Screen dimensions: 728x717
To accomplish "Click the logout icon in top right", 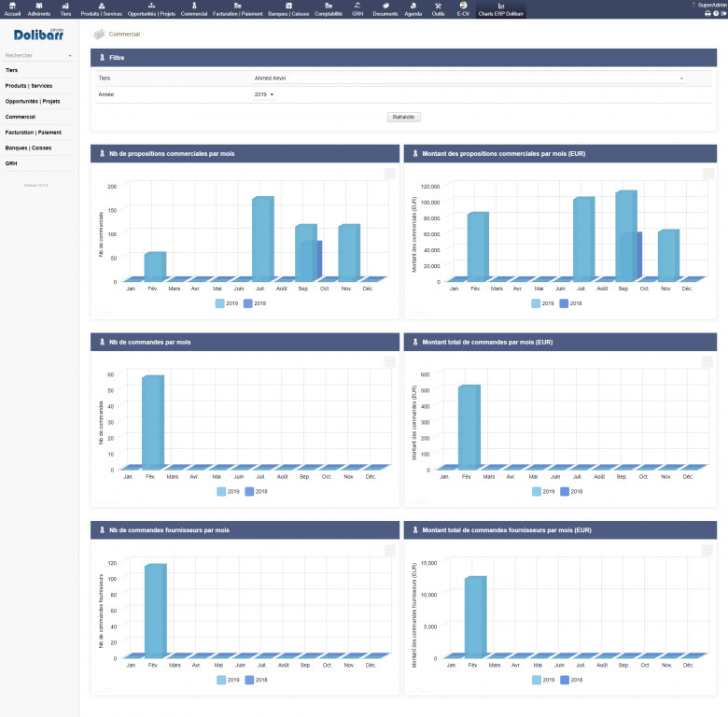I will (x=724, y=13).
